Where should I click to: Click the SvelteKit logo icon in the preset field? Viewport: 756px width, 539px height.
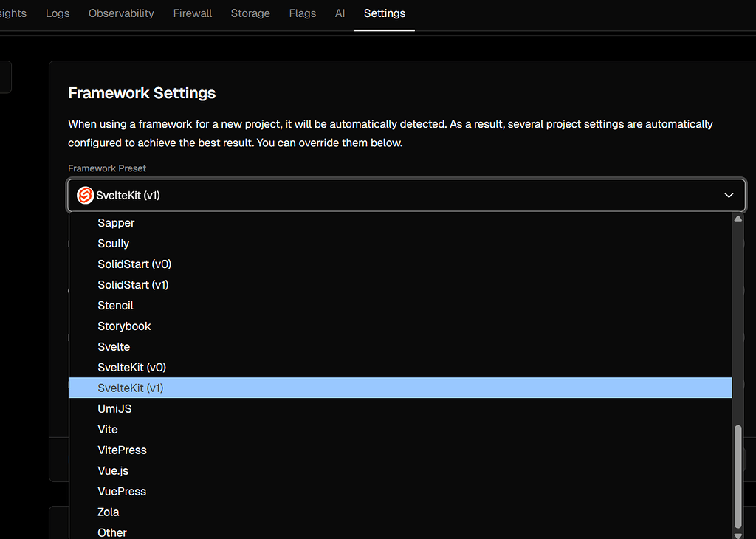coord(84,195)
